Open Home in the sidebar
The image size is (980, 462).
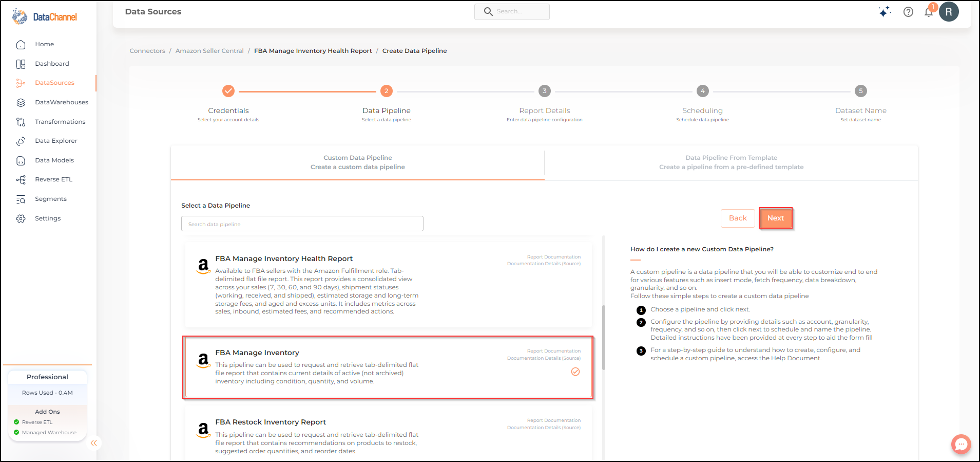click(45, 44)
